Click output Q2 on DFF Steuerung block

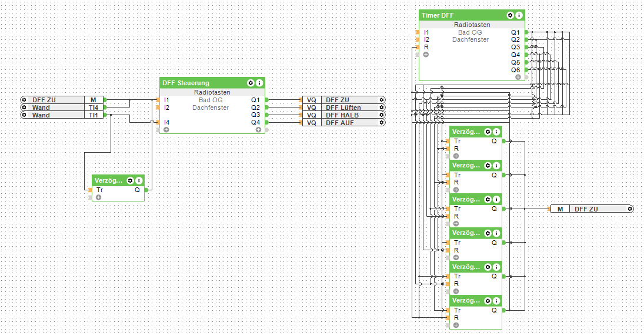(255, 107)
